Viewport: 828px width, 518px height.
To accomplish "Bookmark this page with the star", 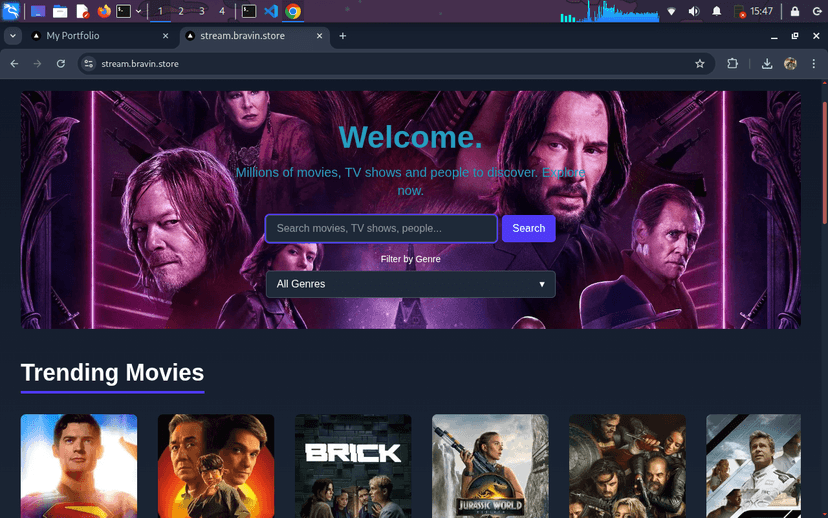I will pyautogui.click(x=700, y=64).
